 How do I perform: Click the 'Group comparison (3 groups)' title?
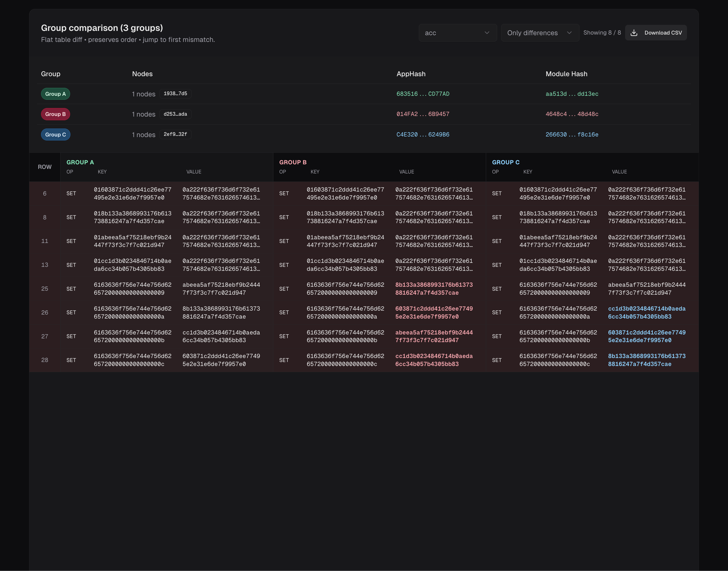point(102,28)
